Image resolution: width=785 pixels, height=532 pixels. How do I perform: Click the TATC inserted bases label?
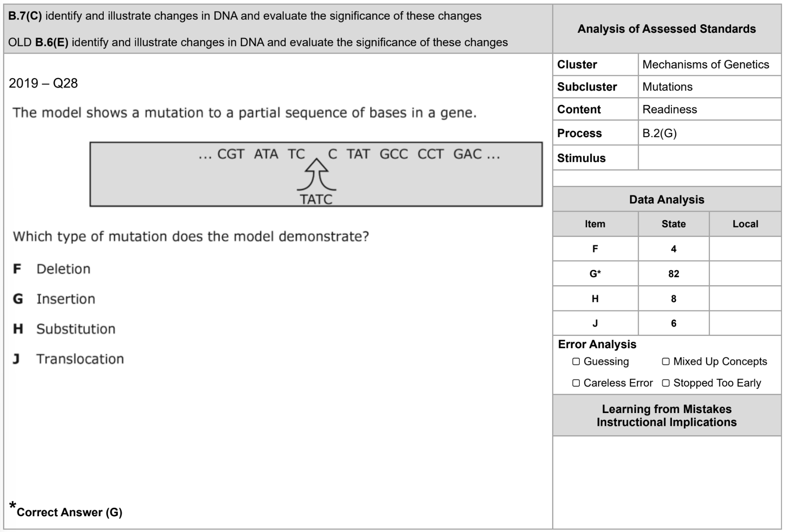point(316,199)
